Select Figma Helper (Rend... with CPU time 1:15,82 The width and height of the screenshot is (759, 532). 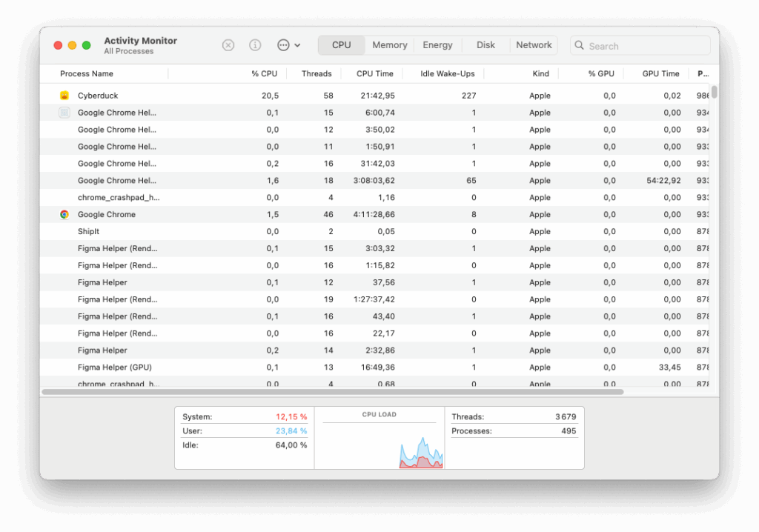pos(374,265)
